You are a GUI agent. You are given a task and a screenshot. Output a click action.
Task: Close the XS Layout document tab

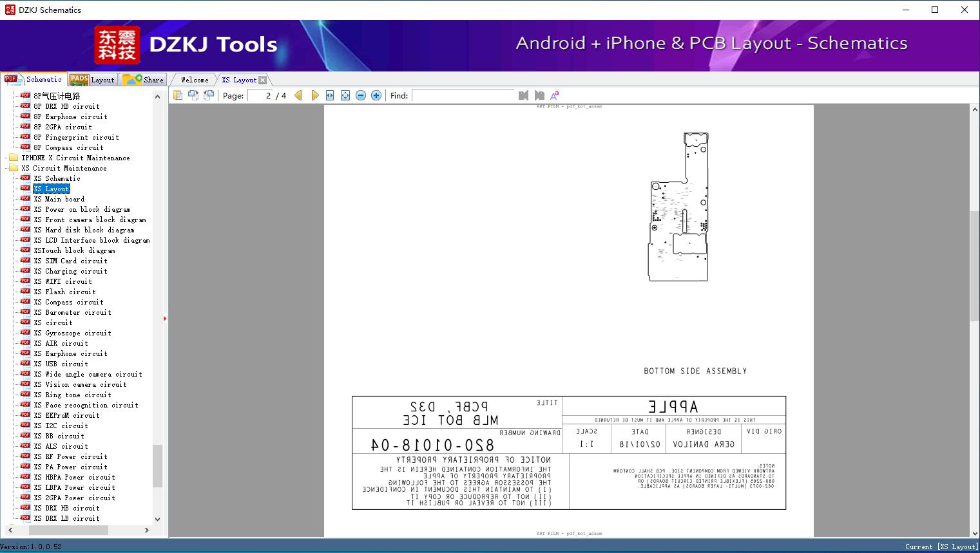(262, 80)
